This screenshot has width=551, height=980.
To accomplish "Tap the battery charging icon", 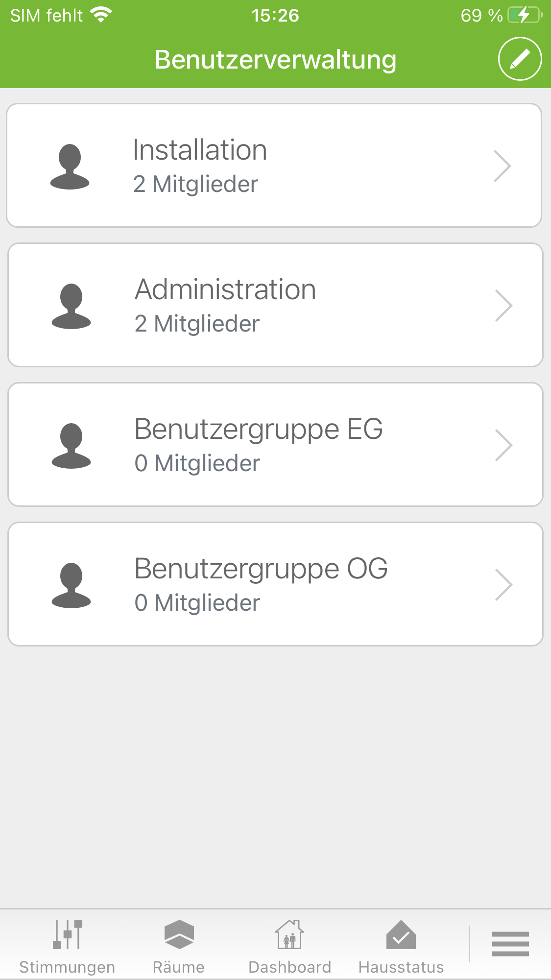I will click(525, 15).
